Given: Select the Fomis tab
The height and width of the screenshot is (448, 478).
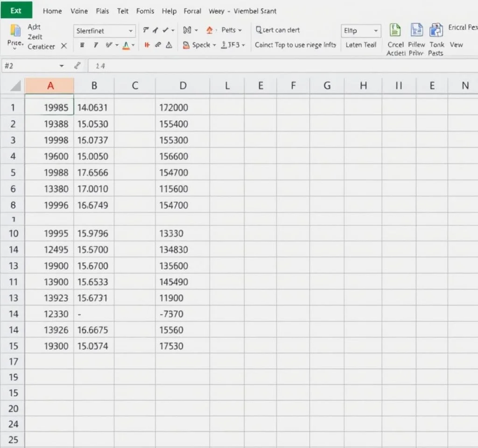Looking at the screenshot, I should coord(145,11).
